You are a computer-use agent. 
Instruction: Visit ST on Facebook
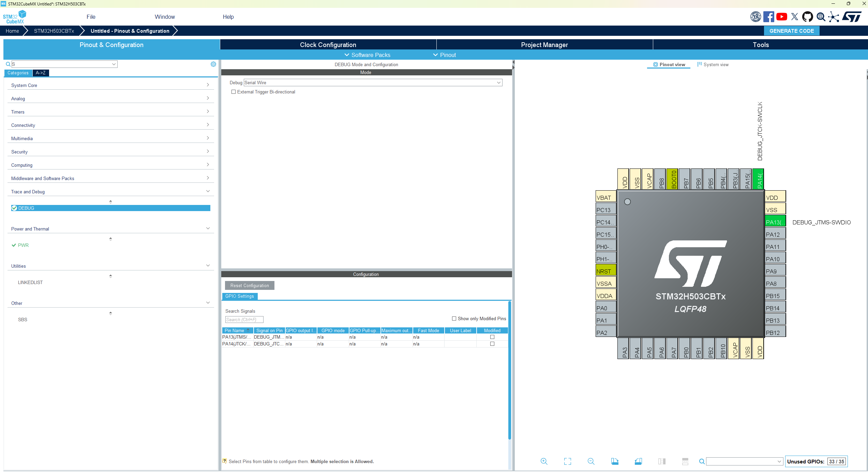tap(769, 17)
